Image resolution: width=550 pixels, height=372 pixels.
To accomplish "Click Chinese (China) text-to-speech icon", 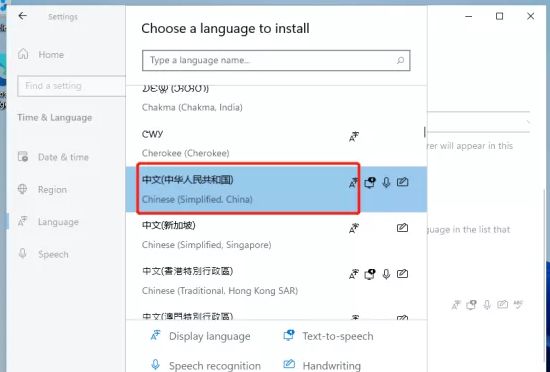I will [x=370, y=182].
